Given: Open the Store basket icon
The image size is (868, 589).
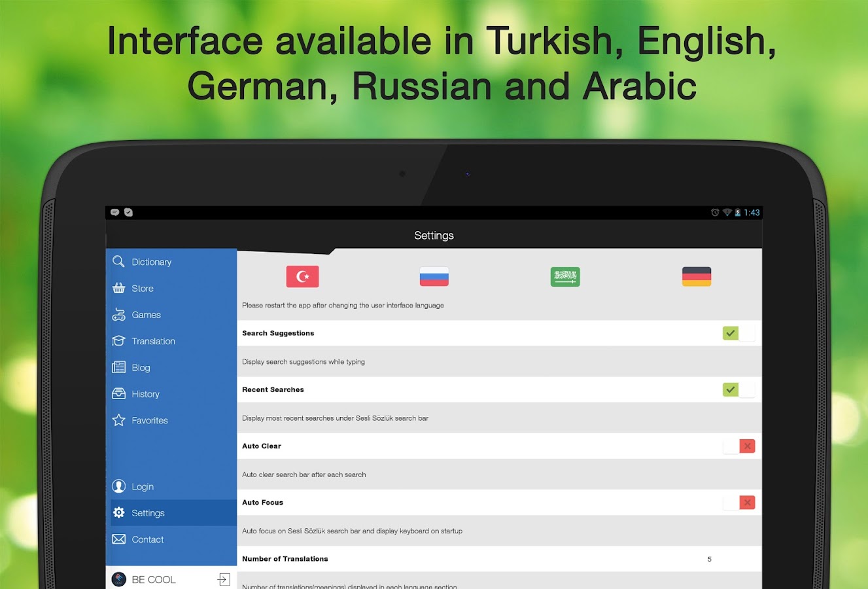Looking at the screenshot, I should pyautogui.click(x=118, y=288).
